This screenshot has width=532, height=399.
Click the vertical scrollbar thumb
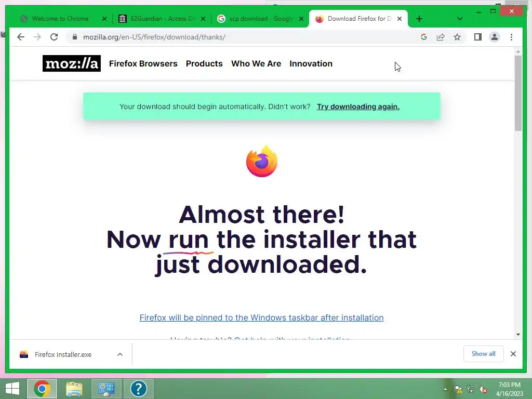tap(518, 93)
